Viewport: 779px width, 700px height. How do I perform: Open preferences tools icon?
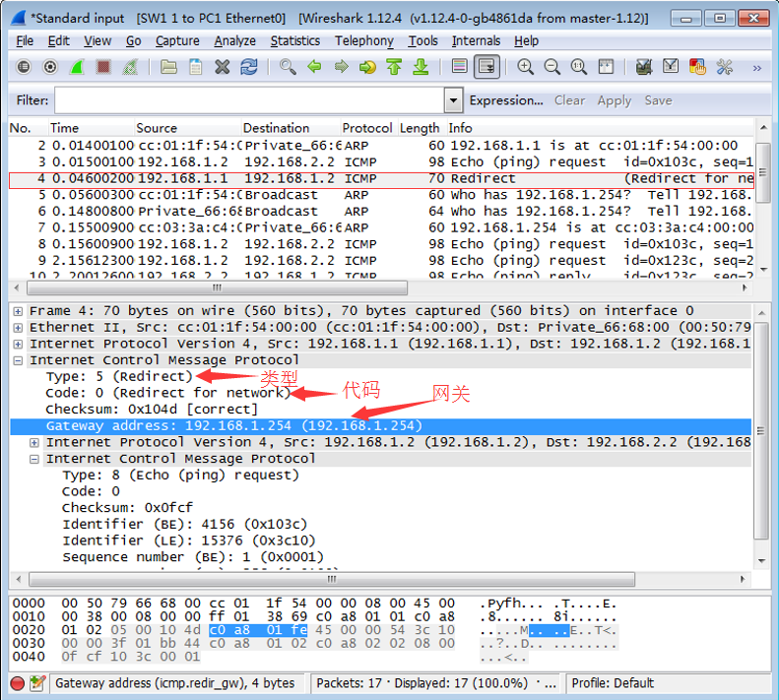pos(725,67)
